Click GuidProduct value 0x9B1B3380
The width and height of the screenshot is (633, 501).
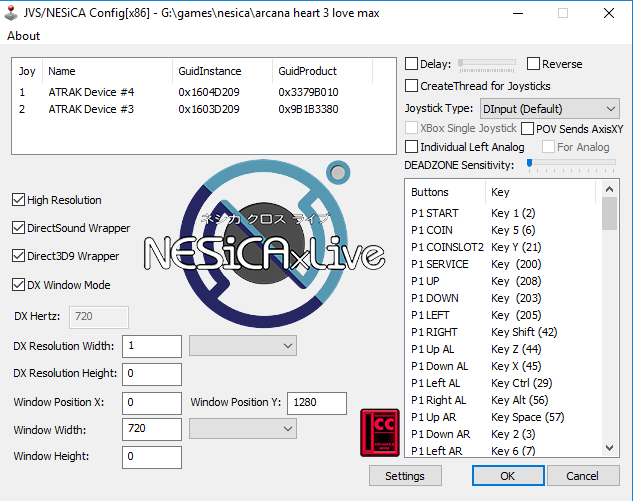pyautogui.click(x=308, y=109)
